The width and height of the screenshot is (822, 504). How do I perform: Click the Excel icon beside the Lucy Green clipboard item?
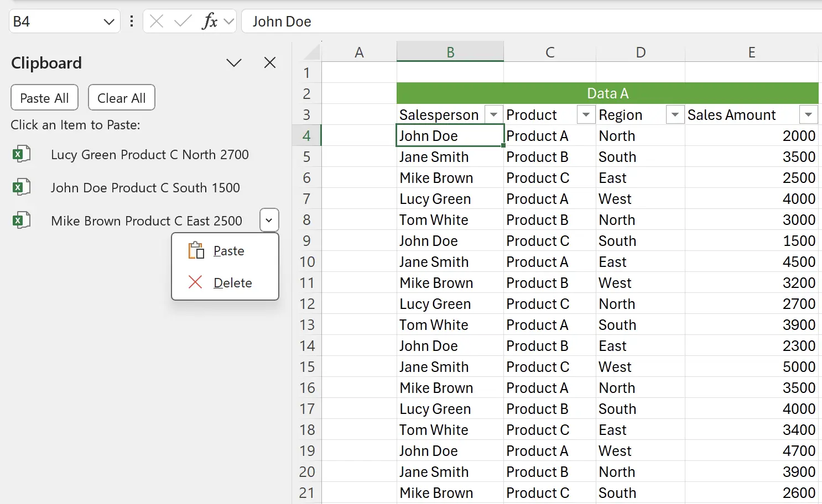point(22,154)
